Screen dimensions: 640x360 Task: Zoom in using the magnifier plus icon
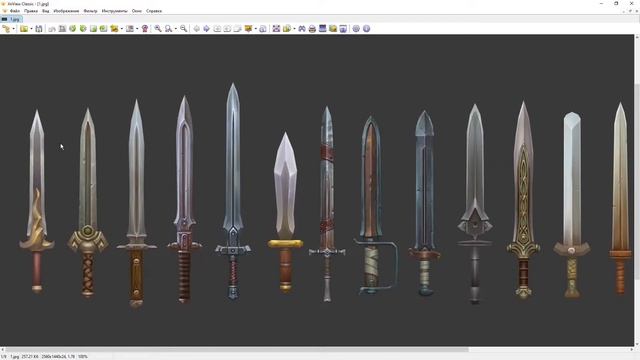click(158, 29)
